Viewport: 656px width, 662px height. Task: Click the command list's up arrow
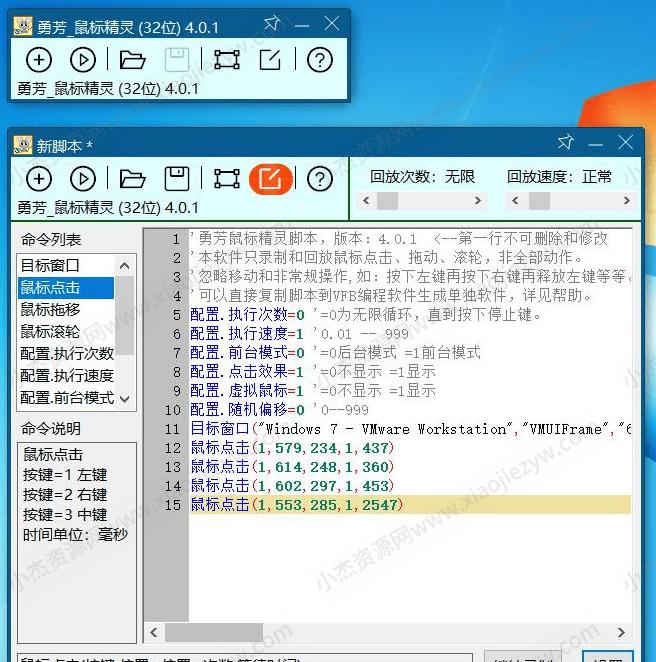tap(125, 266)
